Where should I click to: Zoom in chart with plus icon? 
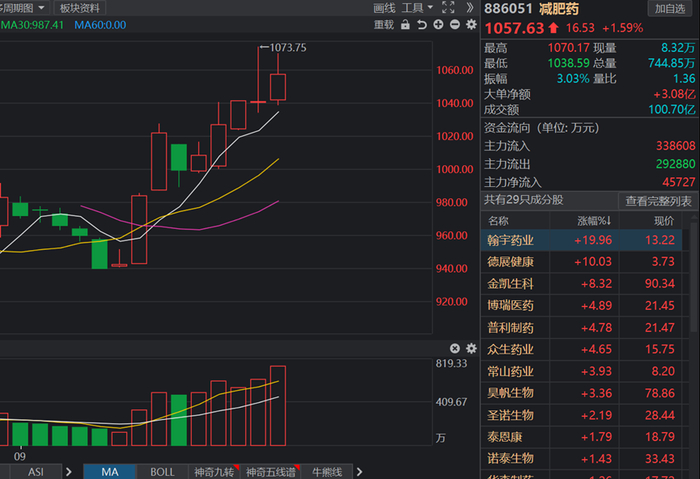click(x=438, y=25)
